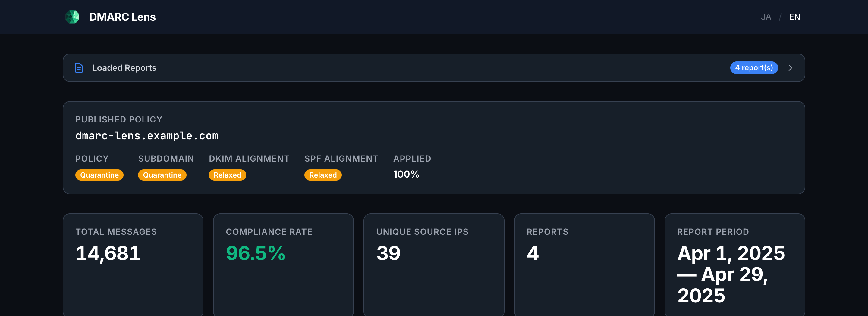Click the COMPLIANCE RATE card label

point(269,231)
